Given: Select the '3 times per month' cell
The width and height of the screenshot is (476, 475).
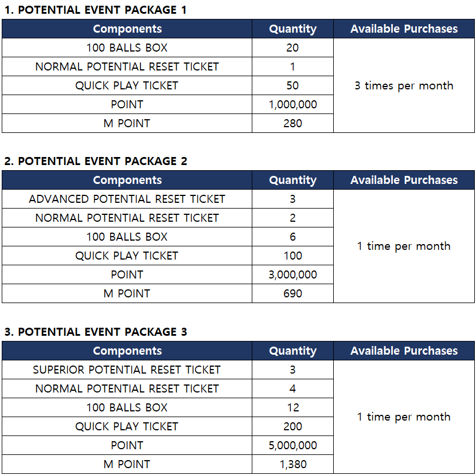Looking at the screenshot, I should pyautogui.click(x=404, y=85).
